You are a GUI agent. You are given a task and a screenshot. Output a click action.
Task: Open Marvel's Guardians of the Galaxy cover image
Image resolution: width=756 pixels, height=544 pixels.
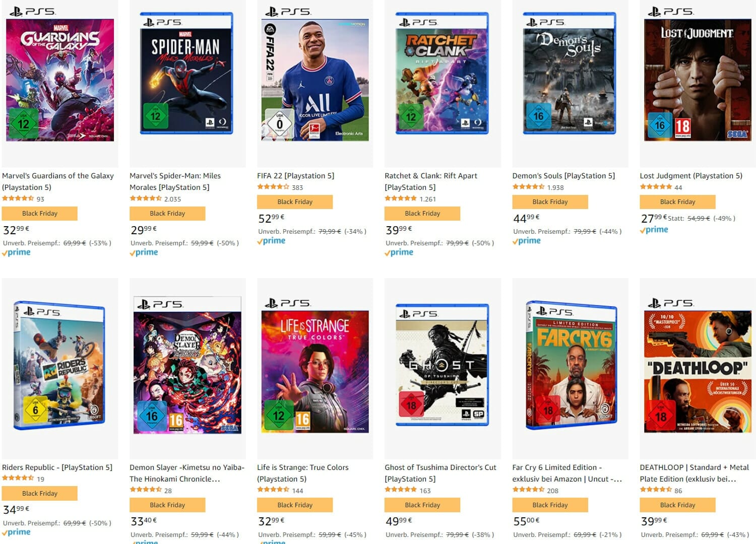coord(60,74)
